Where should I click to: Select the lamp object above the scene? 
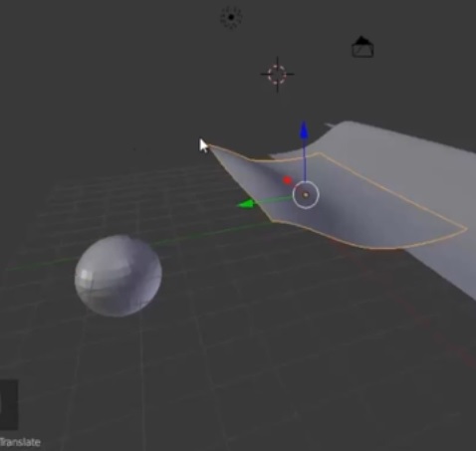(x=231, y=17)
